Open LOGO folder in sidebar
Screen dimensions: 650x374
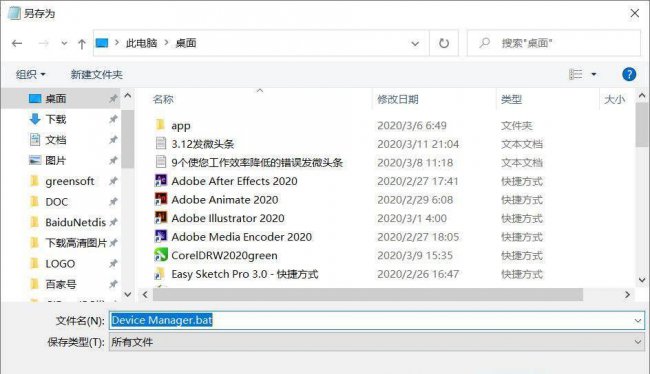pos(60,264)
